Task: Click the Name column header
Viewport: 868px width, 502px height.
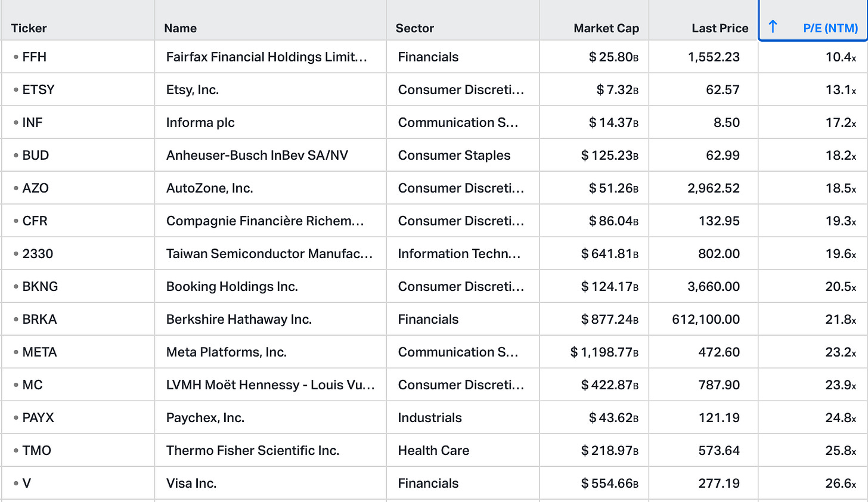Action: click(x=180, y=28)
